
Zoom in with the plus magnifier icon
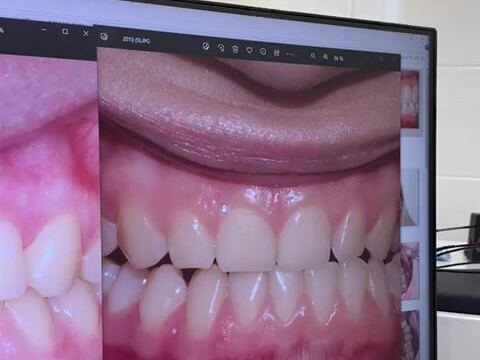[326, 57]
